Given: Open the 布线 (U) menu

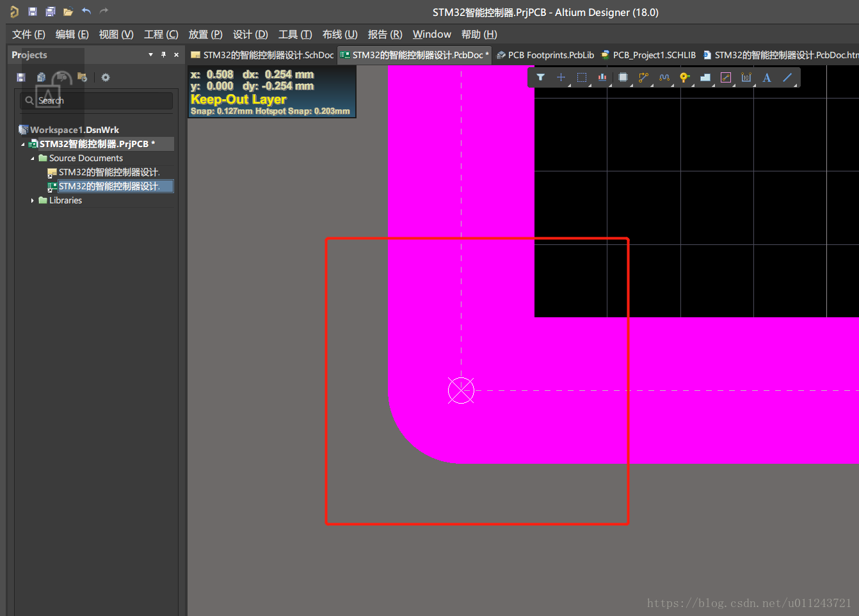Looking at the screenshot, I should pos(340,35).
